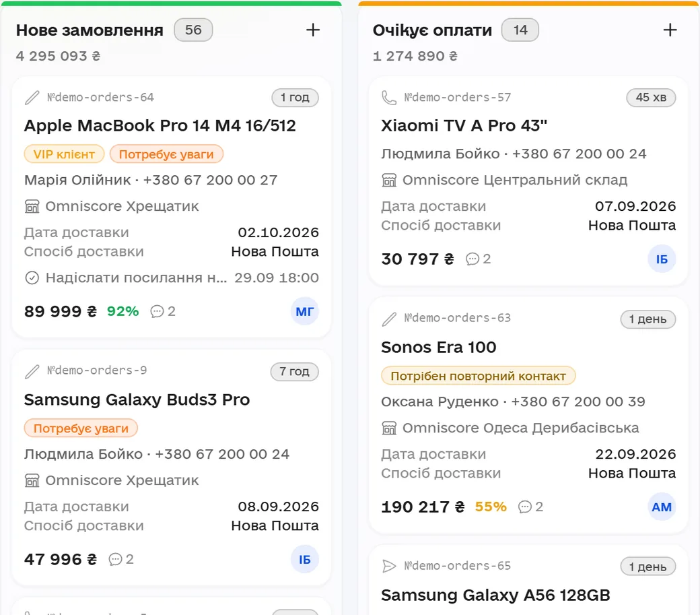Image resolution: width=700 pixels, height=615 pixels.
Task: Click task check icon for Надіслати посилання
Action: coord(32,278)
